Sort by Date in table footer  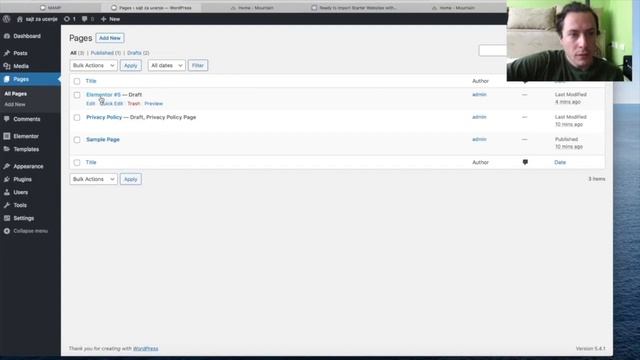pyautogui.click(x=560, y=162)
